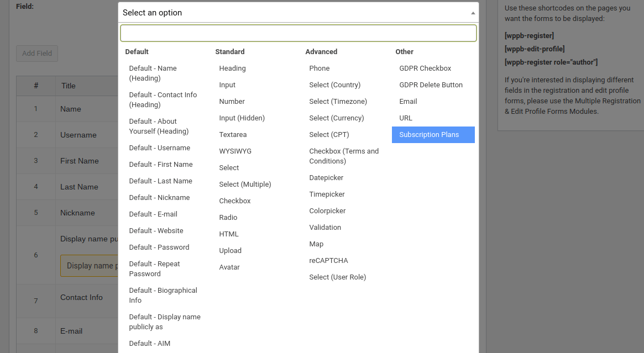Select Default - Contact Info (Heading) option
Screen dimensions: 644x353
(164, 100)
